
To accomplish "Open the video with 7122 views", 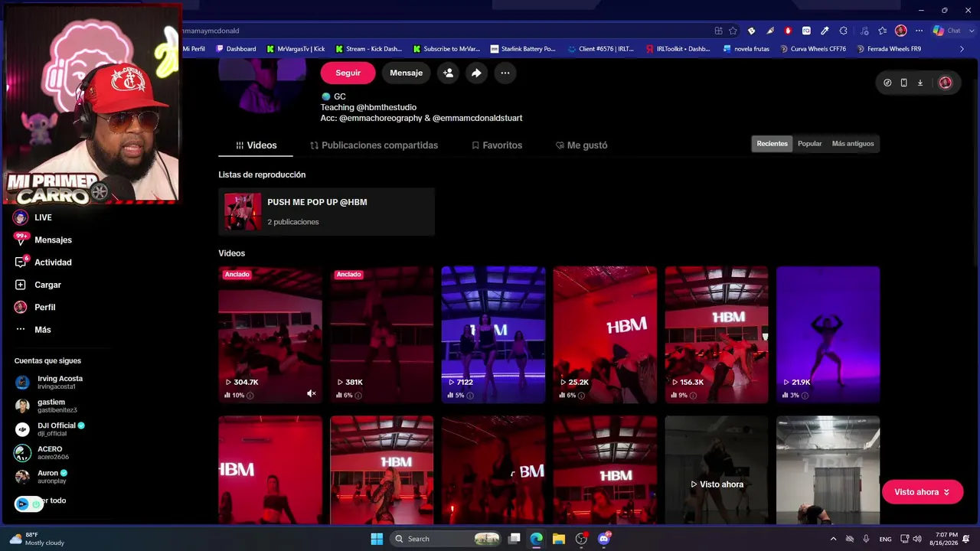I will 493,334.
